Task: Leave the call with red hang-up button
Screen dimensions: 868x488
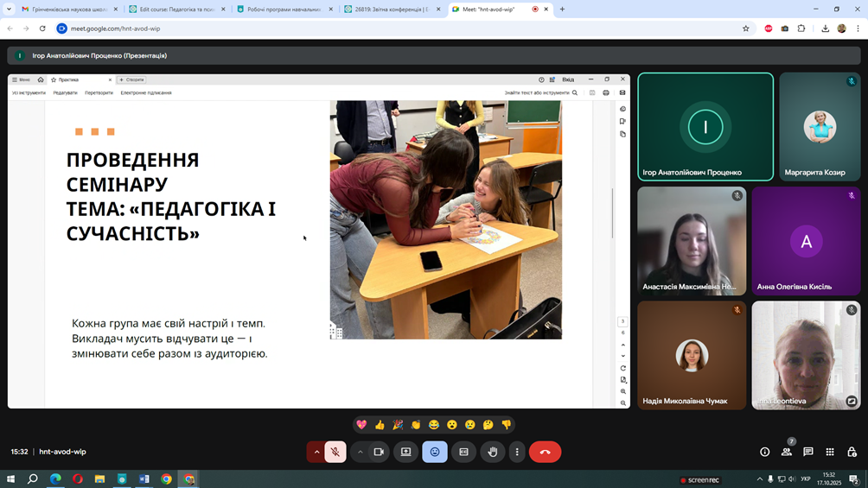Action: 545,452
